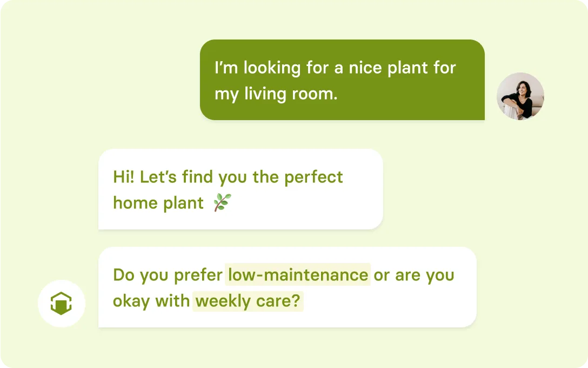Click the words "okay with" in the question
Image resolution: width=588 pixels, height=368 pixels.
tap(151, 301)
